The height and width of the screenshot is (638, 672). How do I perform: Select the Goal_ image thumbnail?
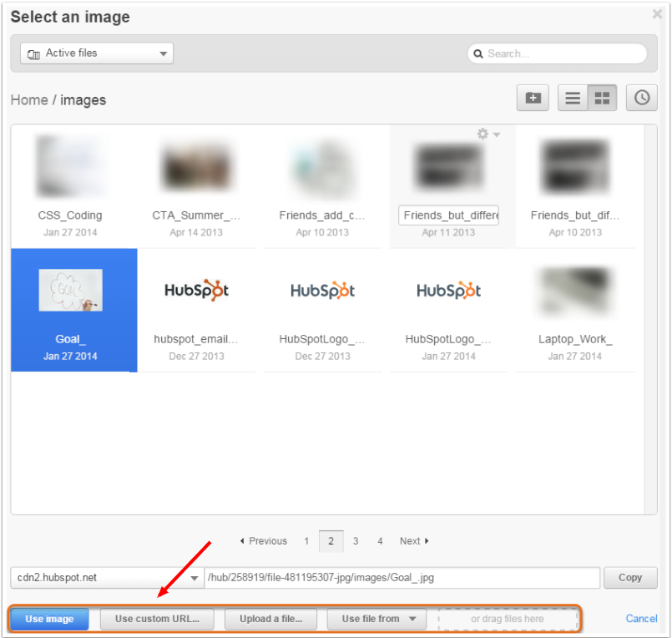70,291
